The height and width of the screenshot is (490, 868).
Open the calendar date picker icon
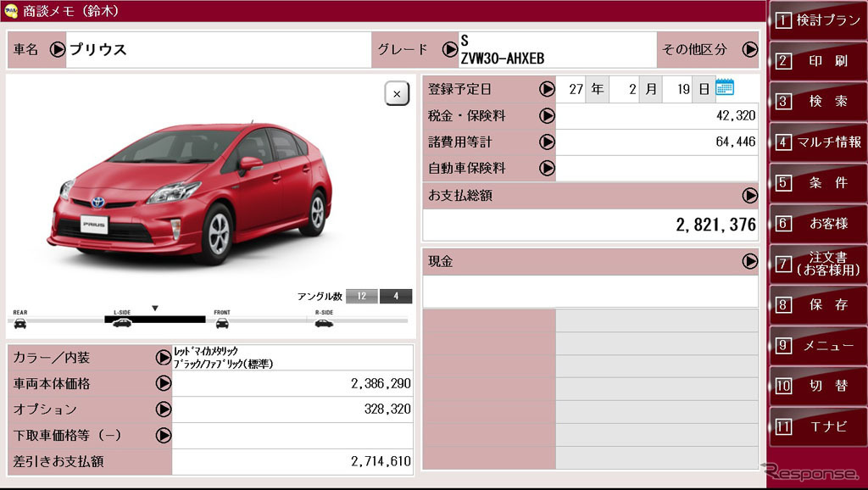point(725,88)
